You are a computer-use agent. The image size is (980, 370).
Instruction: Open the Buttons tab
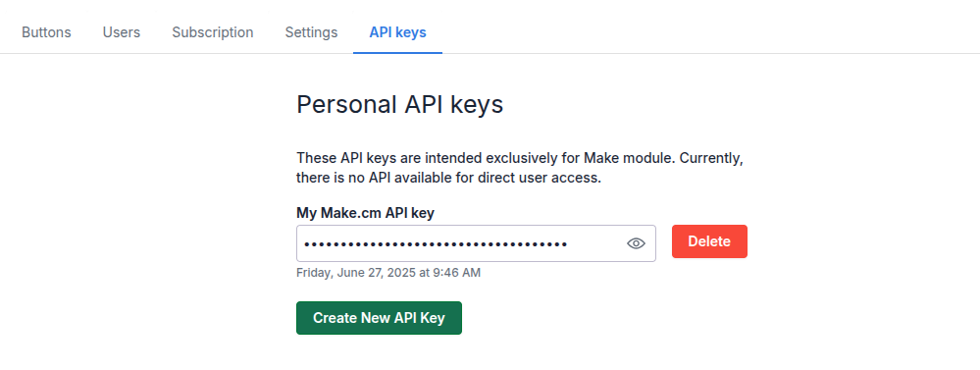pos(46,32)
